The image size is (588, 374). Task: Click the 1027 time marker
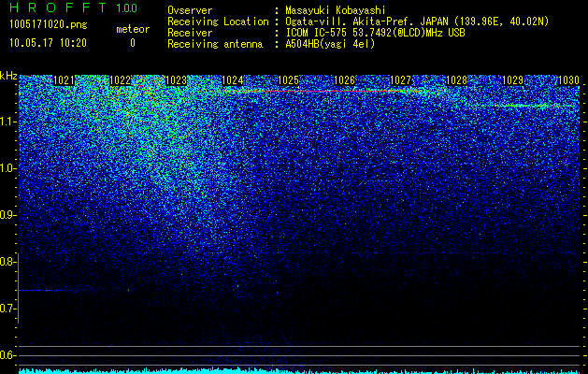(400, 80)
